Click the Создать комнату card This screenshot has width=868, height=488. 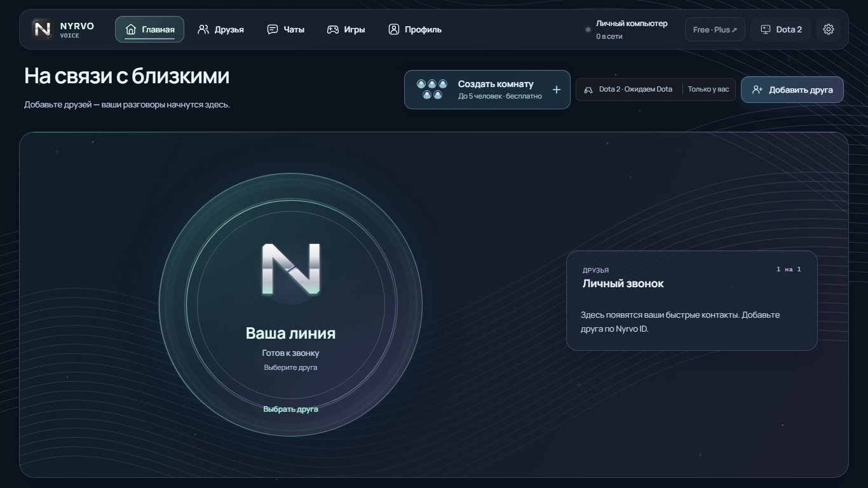[x=487, y=90]
